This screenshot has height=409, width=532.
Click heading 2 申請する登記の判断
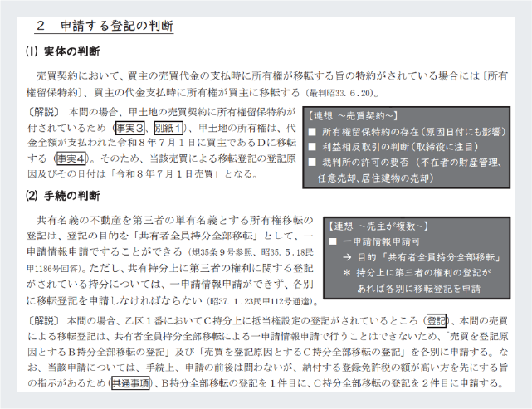pos(105,26)
